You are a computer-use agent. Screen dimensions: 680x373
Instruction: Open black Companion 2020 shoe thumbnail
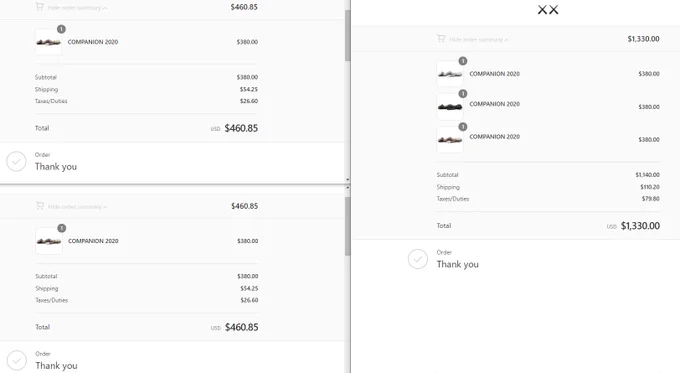(x=450, y=107)
